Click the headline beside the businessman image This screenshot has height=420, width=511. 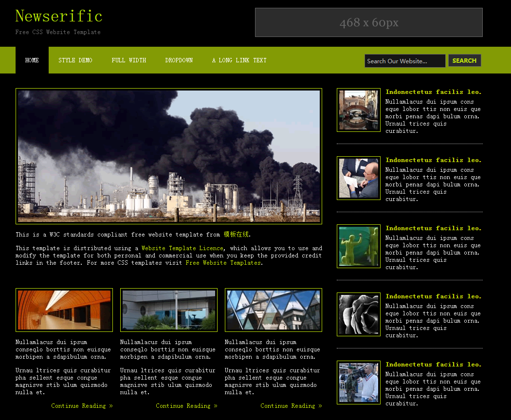click(x=434, y=160)
